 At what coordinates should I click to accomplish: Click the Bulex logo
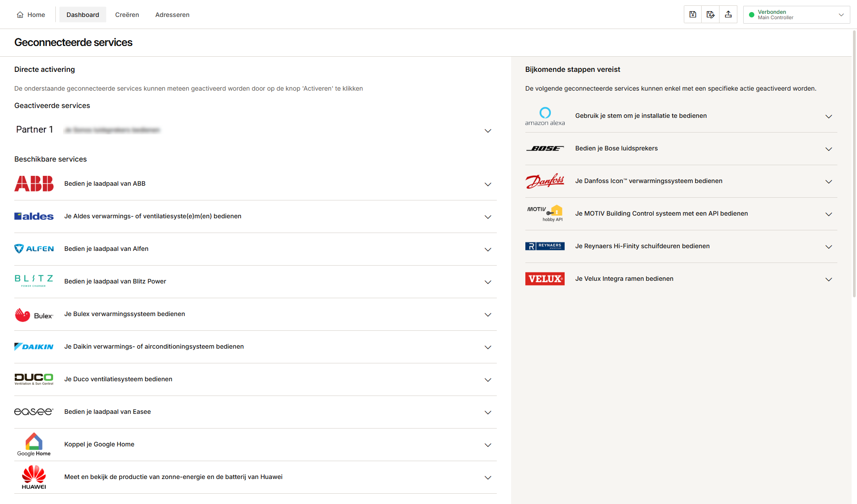34,315
